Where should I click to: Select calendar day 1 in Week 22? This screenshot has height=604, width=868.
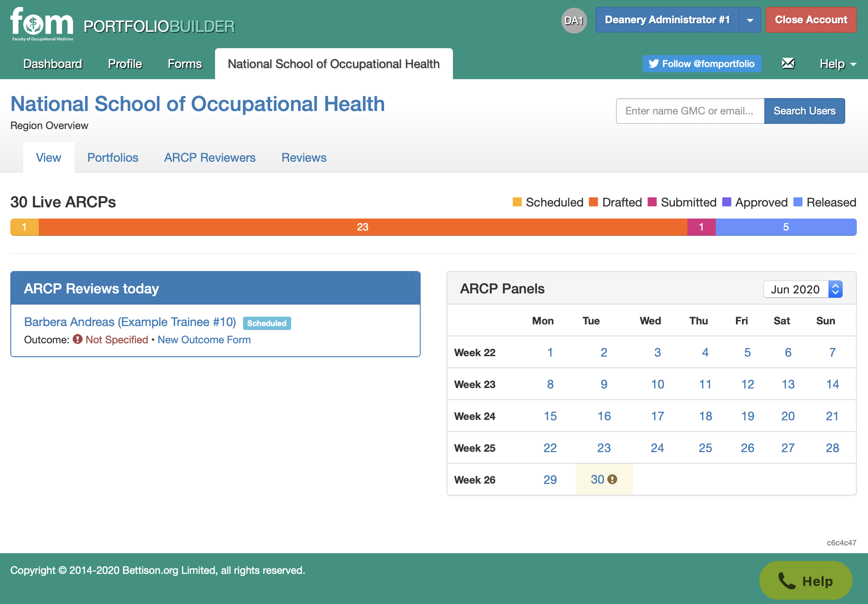(550, 352)
